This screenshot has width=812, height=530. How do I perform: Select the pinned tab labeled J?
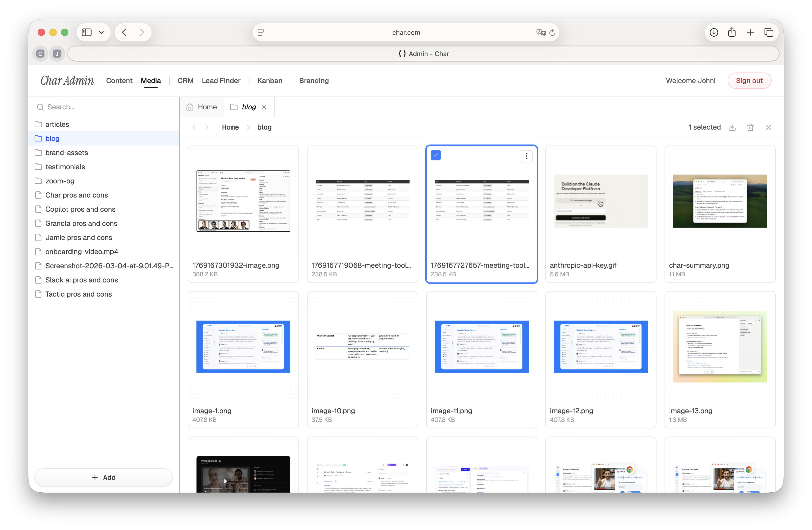(x=57, y=54)
